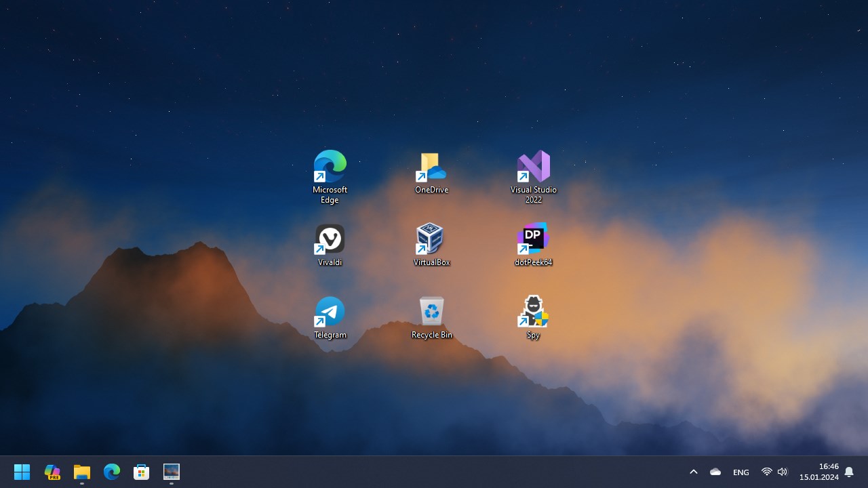Open the Photos app in the taskbar
The height and width of the screenshot is (488, 868).
172,472
